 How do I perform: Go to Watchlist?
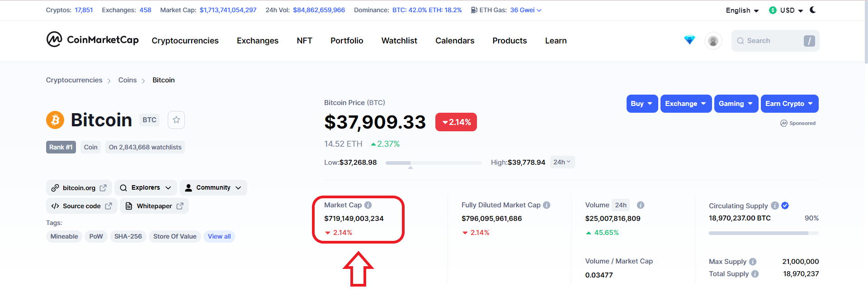pos(399,41)
